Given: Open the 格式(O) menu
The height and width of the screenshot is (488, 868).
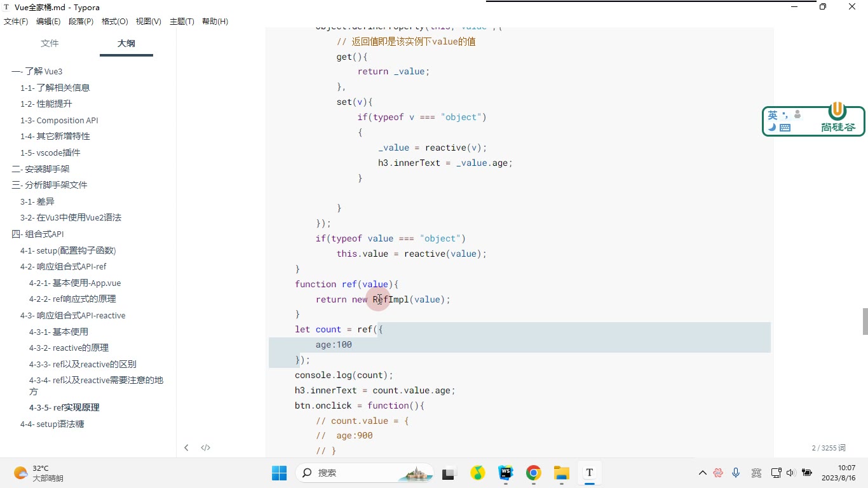Looking at the screenshot, I should click(x=115, y=22).
